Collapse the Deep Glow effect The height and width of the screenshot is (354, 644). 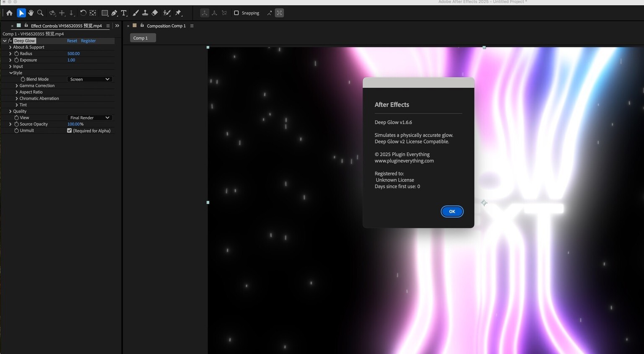[5, 41]
